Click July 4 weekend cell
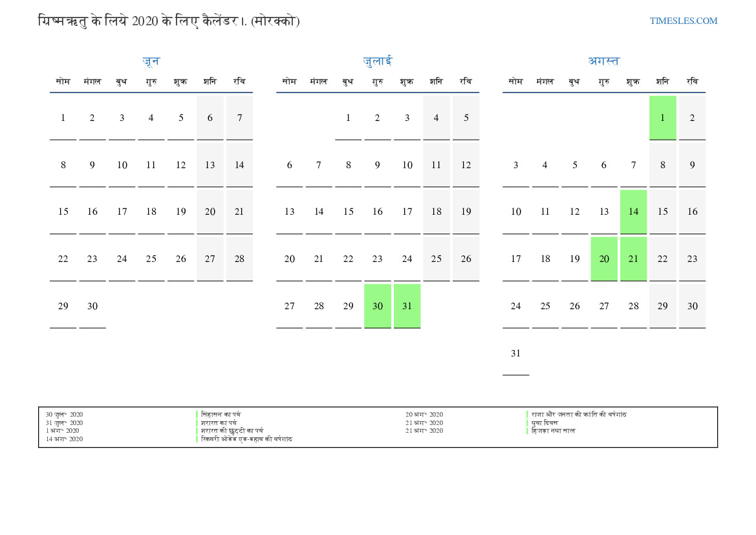This screenshot has height=535, width=756. click(x=436, y=118)
